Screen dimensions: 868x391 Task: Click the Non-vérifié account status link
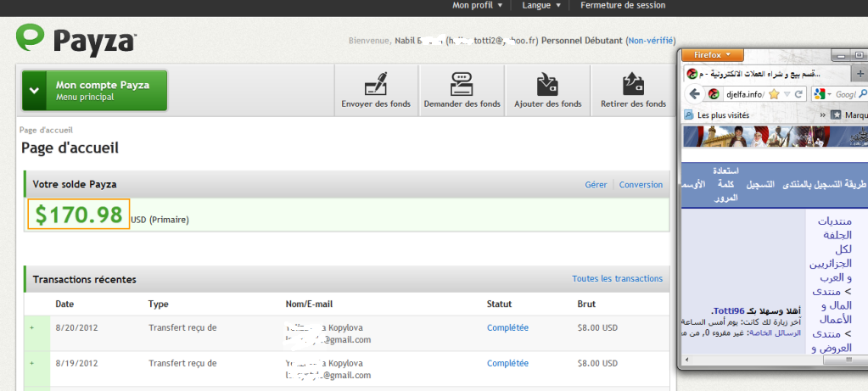[x=651, y=41]
